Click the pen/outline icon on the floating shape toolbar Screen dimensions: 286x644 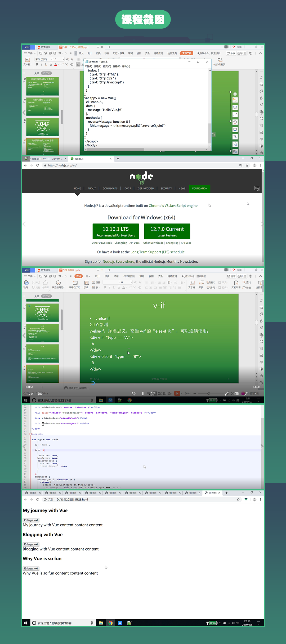[235, 115]
